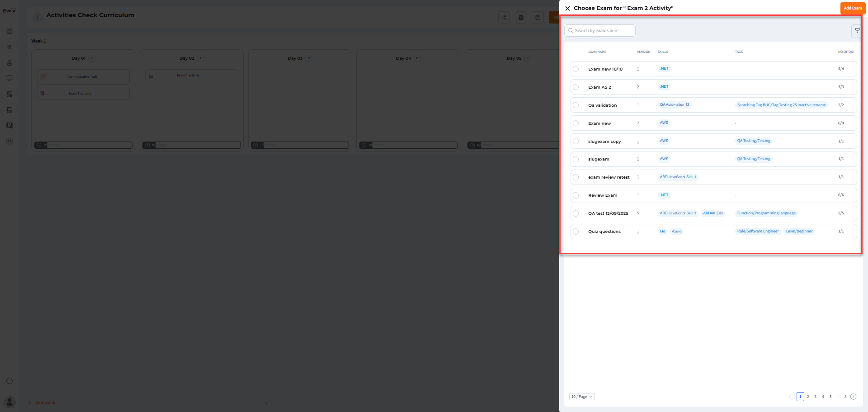Screen dimensions: 868x412
Task: Open the person icon in the left sidebar
Action: [9, 63]
